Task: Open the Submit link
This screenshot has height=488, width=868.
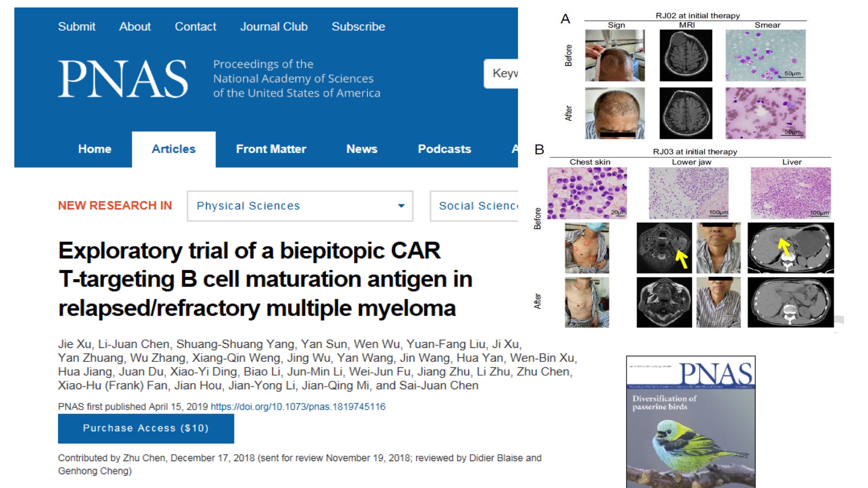Action: 77,26
